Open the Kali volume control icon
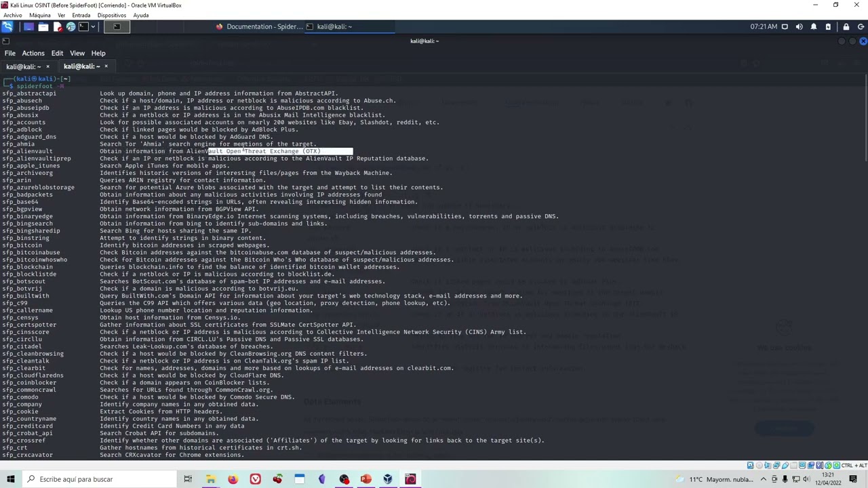 [799, 26]
